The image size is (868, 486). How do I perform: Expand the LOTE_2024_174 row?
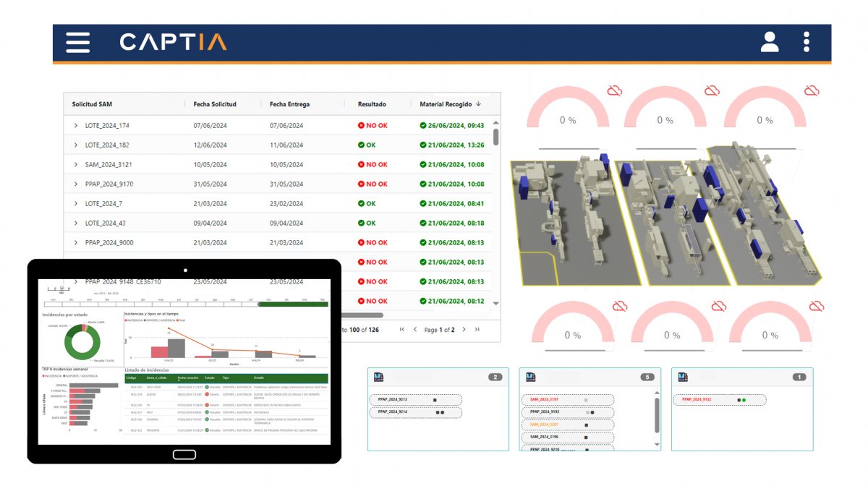click(75, 125)
